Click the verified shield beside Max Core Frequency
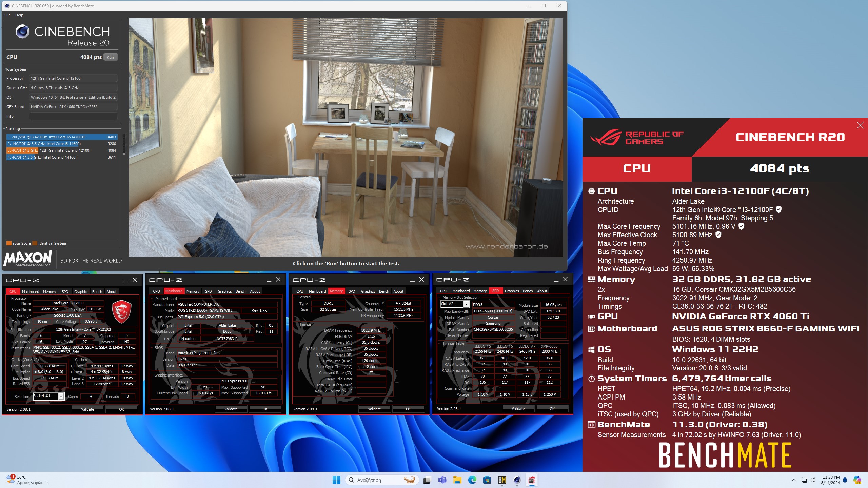 point(742,226)
